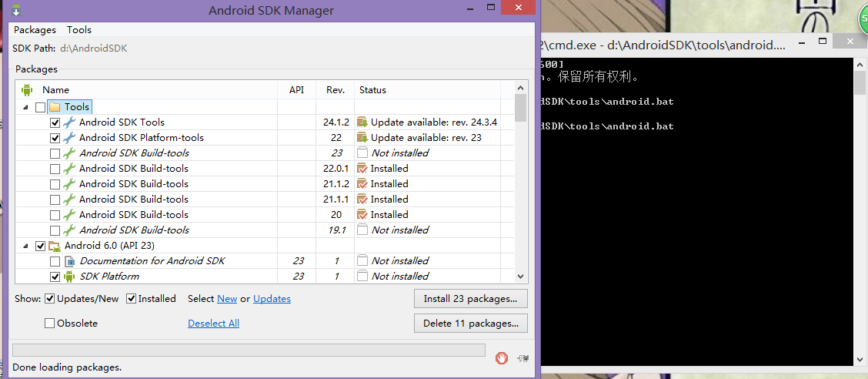Click the Documentation for Android SDK icon

tap(69, 261)
